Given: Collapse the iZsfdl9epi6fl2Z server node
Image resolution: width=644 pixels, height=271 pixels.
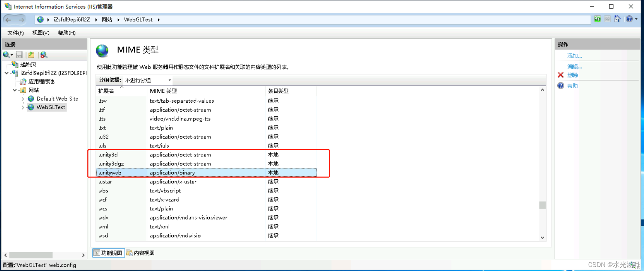Looking at the screenshot, I should [x=7, y=73].
